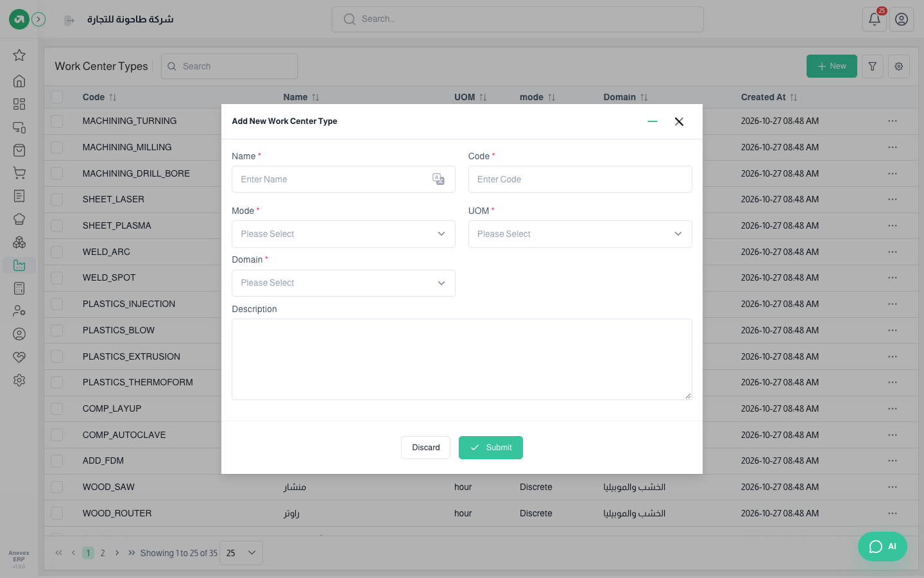Open the shopping cart icon in sidebar
924x578 pixels.
click(x=19, y=173)
